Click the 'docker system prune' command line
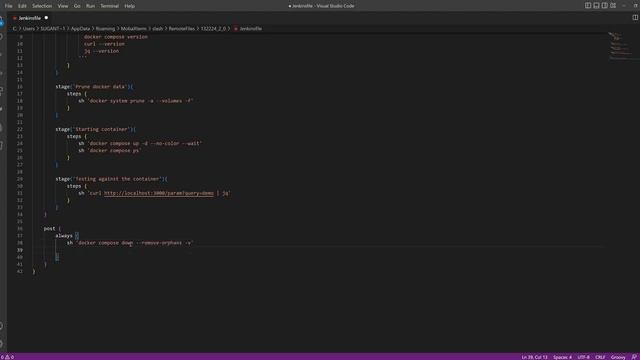Screen dimensions: 640x360 click(x=136, y=101)
